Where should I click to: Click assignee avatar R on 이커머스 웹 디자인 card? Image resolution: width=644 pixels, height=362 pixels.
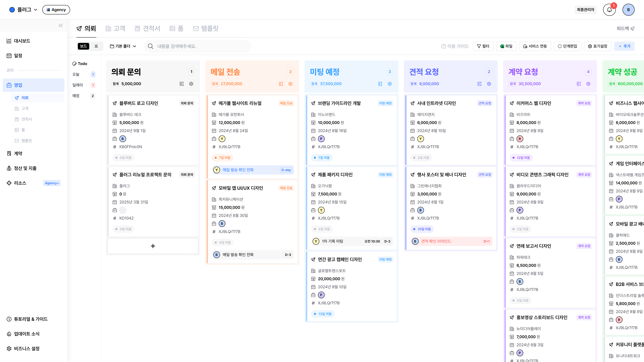tap(520, 139)
